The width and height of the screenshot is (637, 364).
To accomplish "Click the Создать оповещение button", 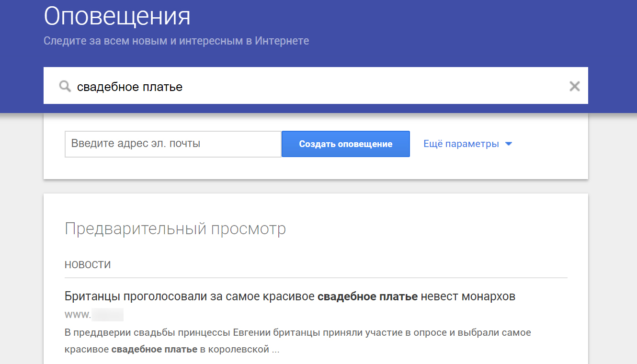I will [345, 144].
